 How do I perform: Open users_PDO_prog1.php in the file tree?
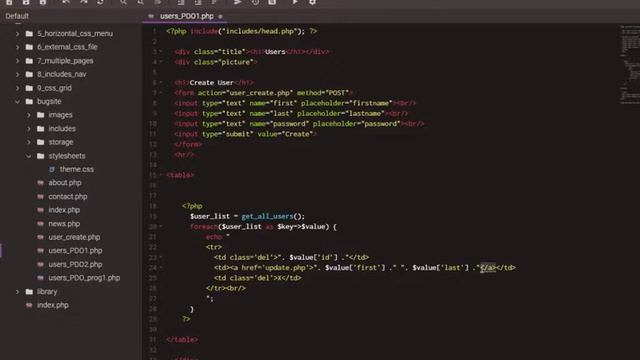coord(84,278)
